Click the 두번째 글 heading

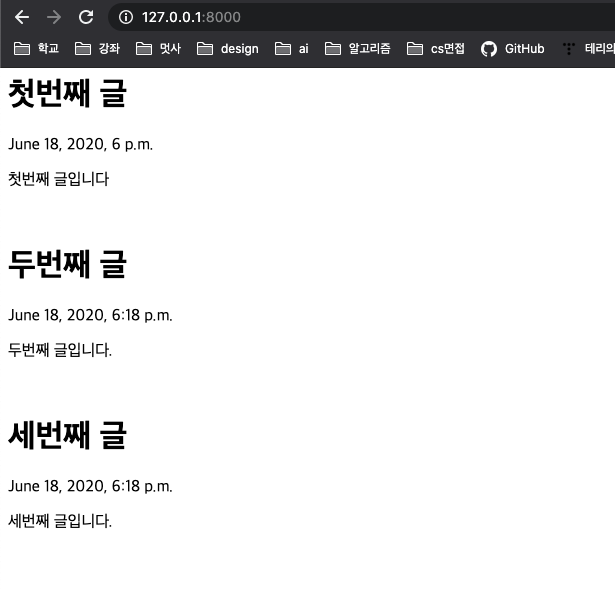pos(67,264)
